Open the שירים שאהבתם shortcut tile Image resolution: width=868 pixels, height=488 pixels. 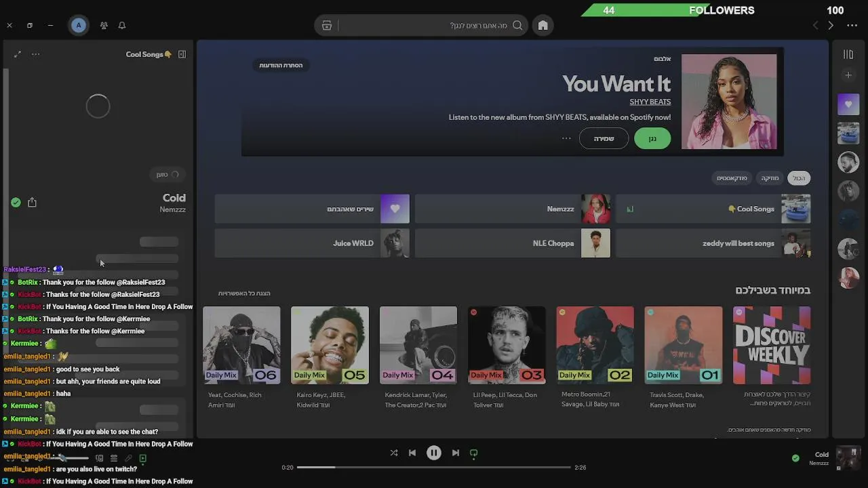312,209
